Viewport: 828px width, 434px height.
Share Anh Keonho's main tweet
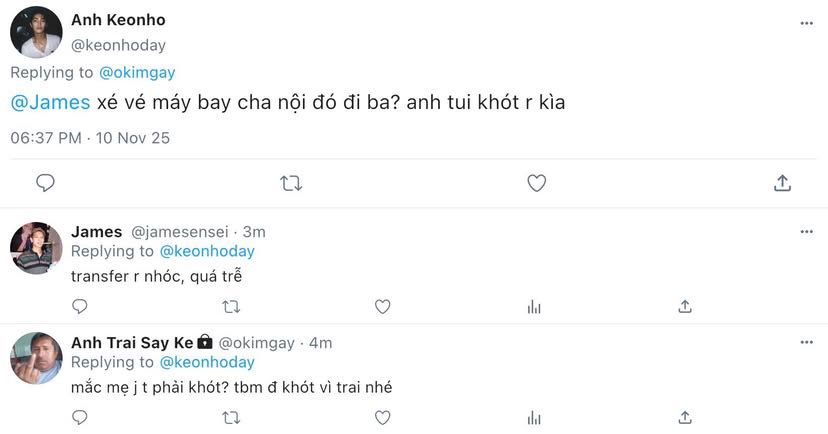(x=783, y=183)
